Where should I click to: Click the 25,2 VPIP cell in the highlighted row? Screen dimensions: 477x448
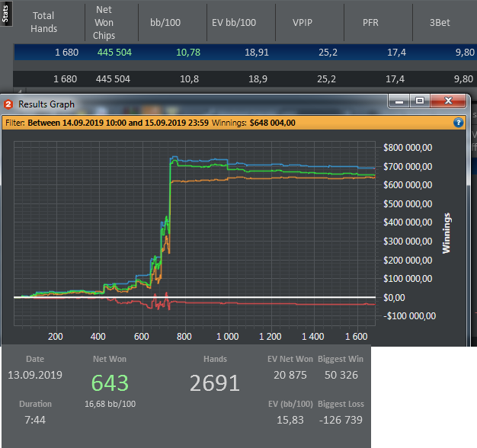click(328, 53)
